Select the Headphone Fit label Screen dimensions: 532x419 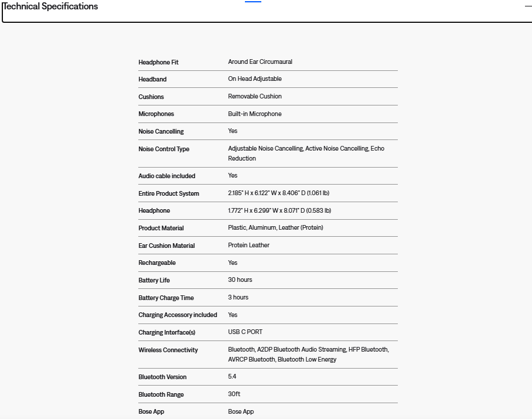[158, 62]
